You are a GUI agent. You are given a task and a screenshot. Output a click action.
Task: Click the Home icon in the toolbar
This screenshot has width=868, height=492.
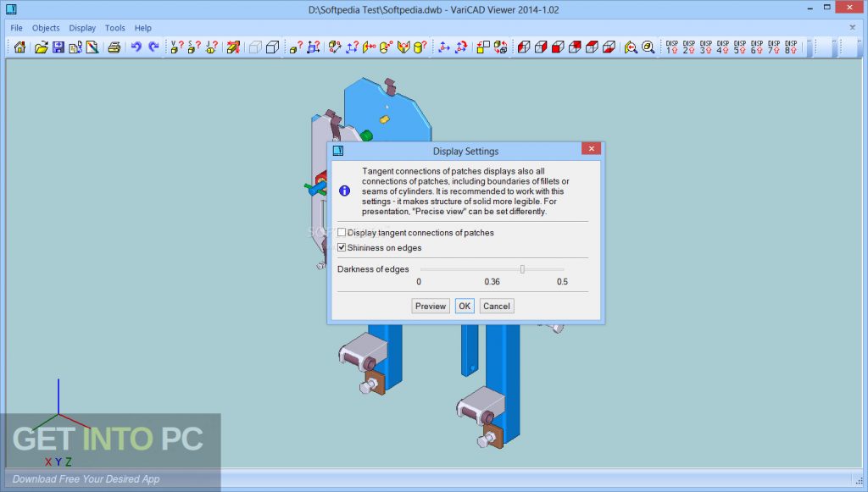coord(20,47)
